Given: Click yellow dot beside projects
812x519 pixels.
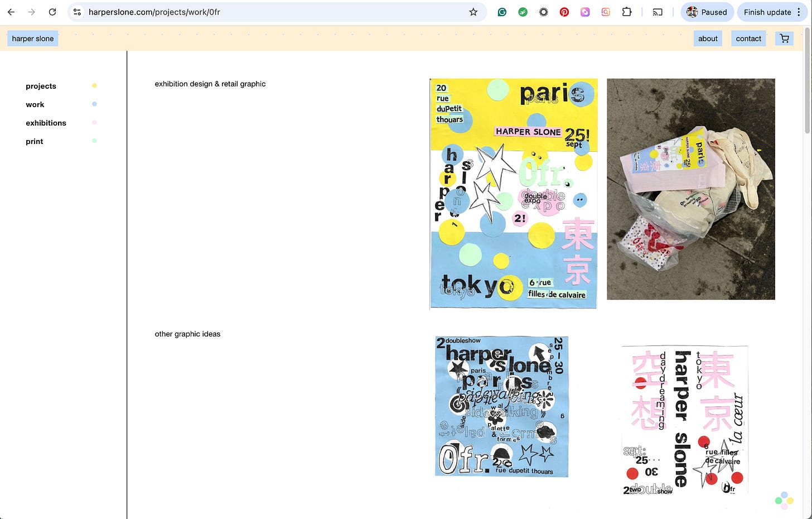Looking at the screenshot, I should pos(94,85).
